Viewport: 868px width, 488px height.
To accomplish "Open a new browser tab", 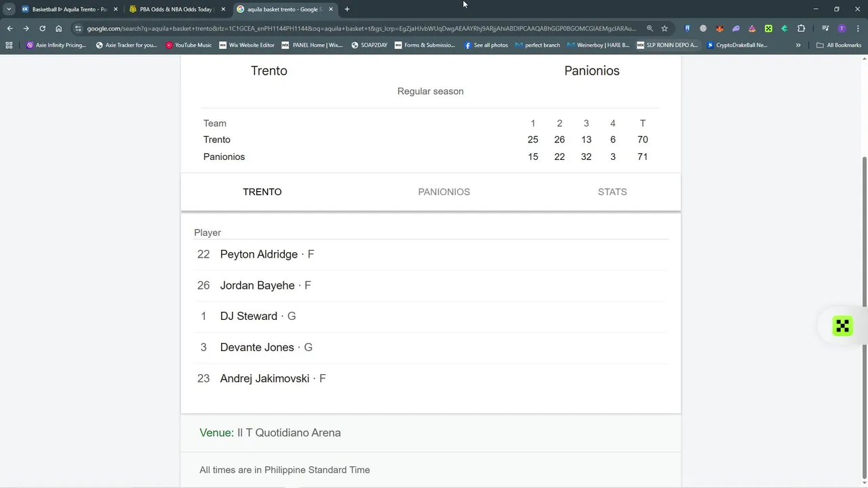I will [347, 9].
